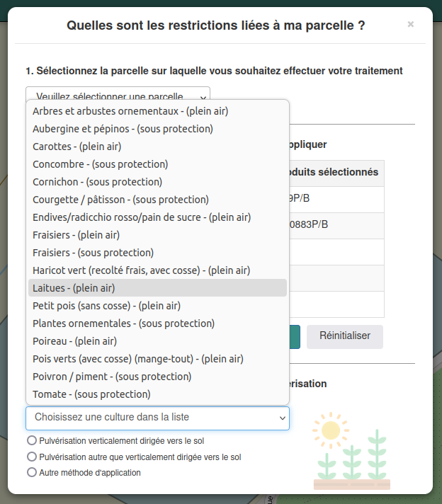
Task: Select vertical soil-directed spraying radio
Action: (x=32, y=440)
